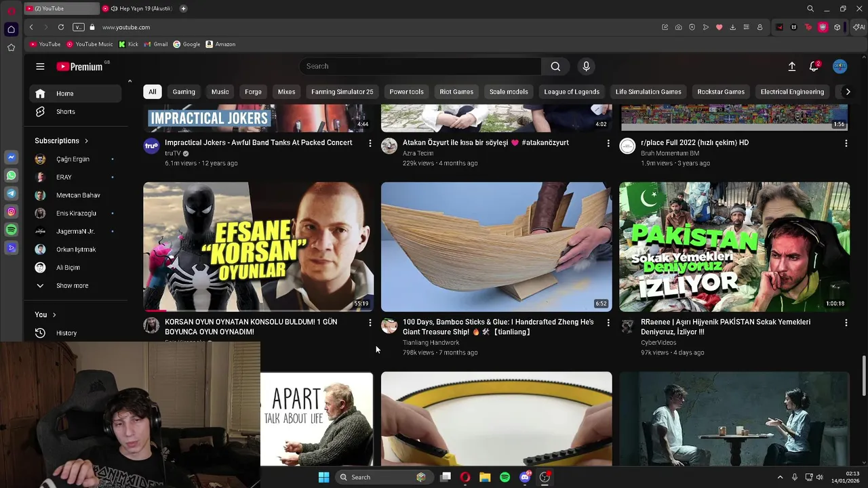Show hidden system tray icons chevron
868x488 pixels.
(x=780, y=477)
